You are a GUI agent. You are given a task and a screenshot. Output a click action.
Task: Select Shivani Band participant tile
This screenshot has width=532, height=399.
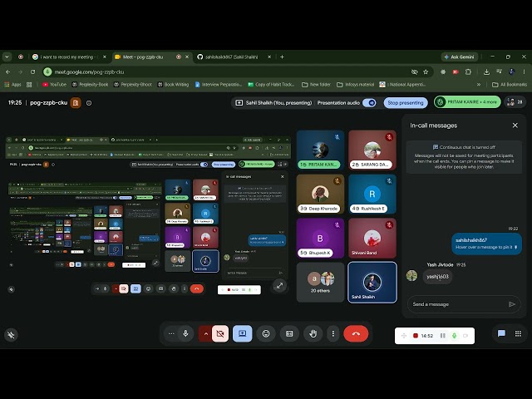pyautogui.click(x=372, y=238)
